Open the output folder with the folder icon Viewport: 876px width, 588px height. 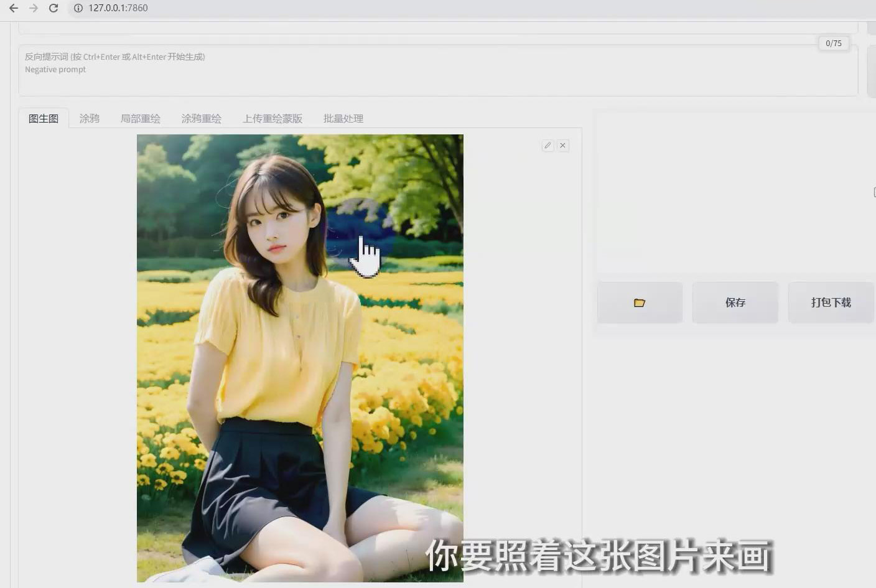[x=640, y=302]
